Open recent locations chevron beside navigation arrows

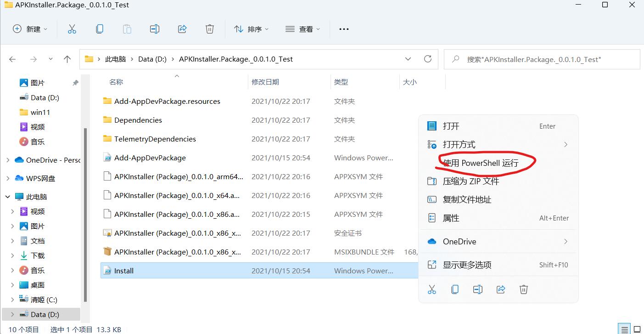[x=50, y=59]
